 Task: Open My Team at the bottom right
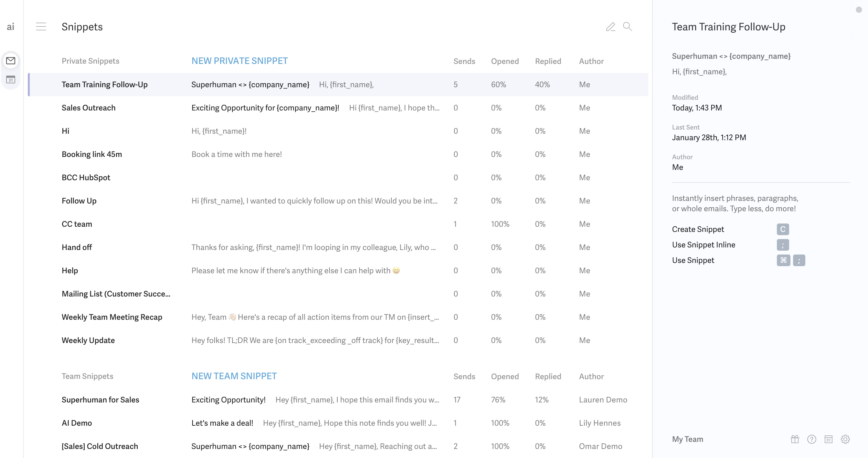(687, 439)
